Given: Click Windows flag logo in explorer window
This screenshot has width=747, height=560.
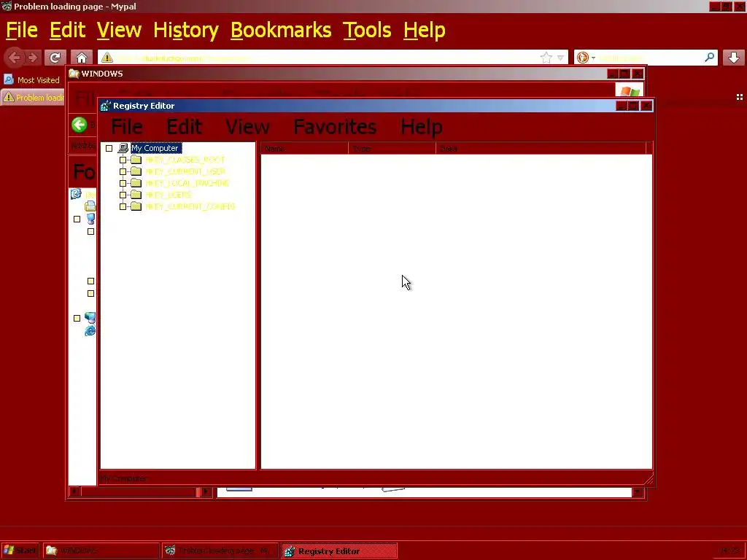Looking at the screenshot, I should pyautogui.click(x=629, y=90).
